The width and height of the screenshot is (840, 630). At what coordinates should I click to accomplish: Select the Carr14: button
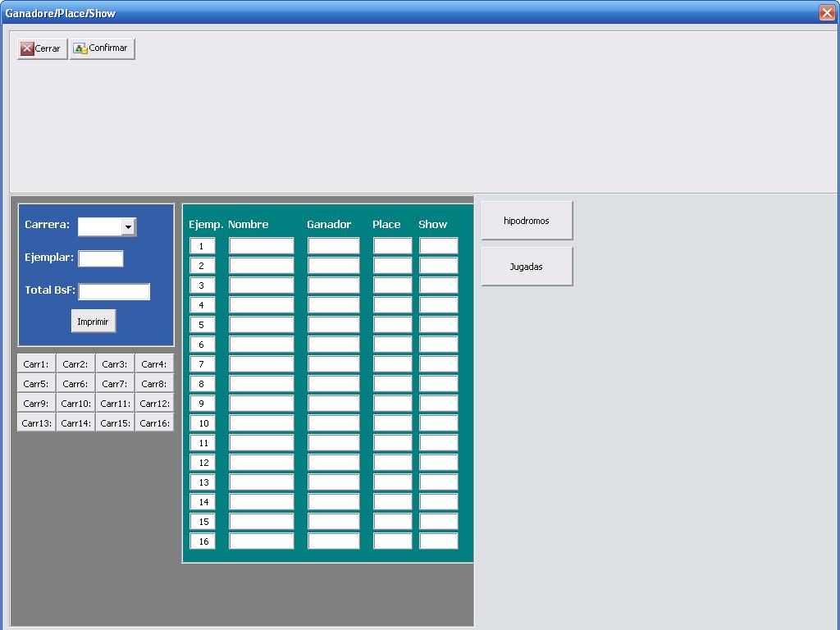[75, 422]
